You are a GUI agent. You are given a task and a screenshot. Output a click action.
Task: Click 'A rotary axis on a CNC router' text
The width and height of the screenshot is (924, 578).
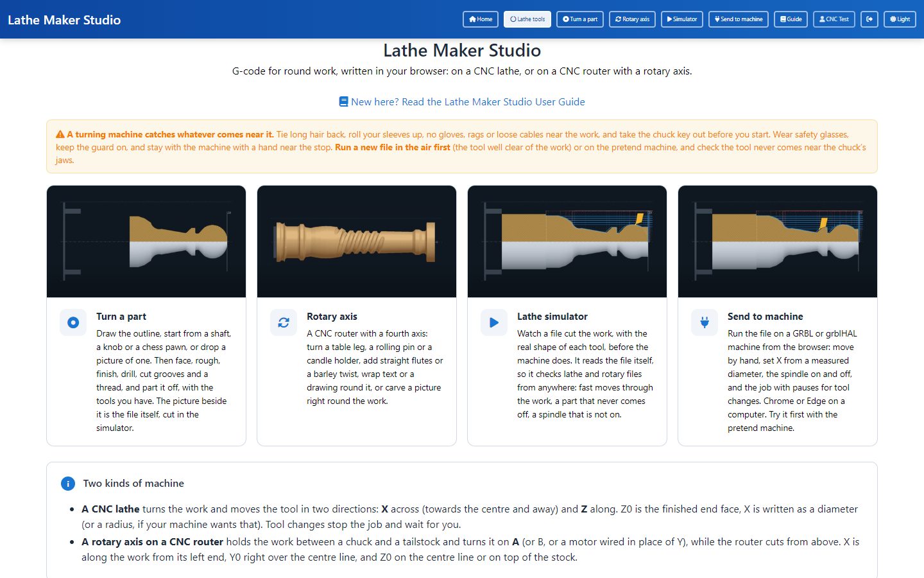[x=153, y=541]
